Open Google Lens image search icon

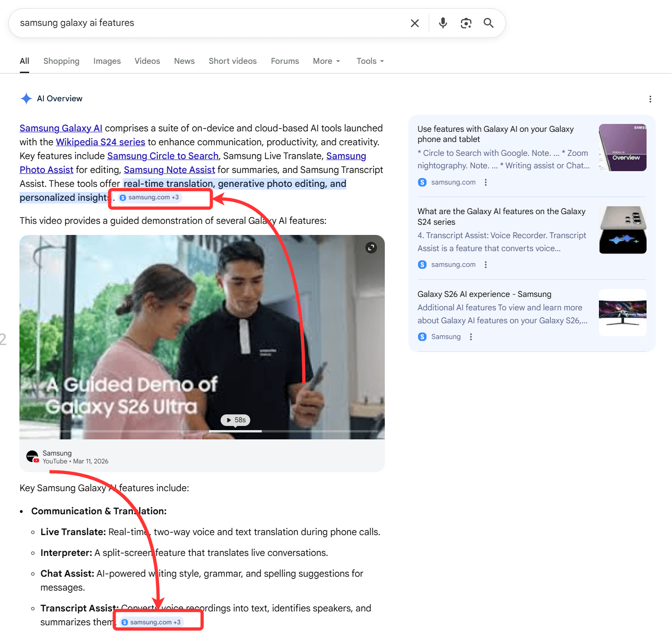pos(466,23)
